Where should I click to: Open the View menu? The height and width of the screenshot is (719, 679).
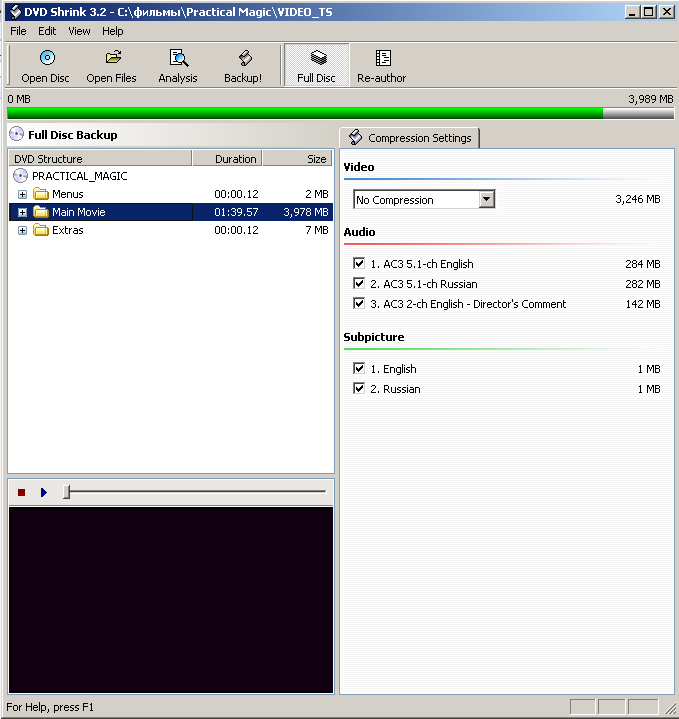[x=79, y=31]
